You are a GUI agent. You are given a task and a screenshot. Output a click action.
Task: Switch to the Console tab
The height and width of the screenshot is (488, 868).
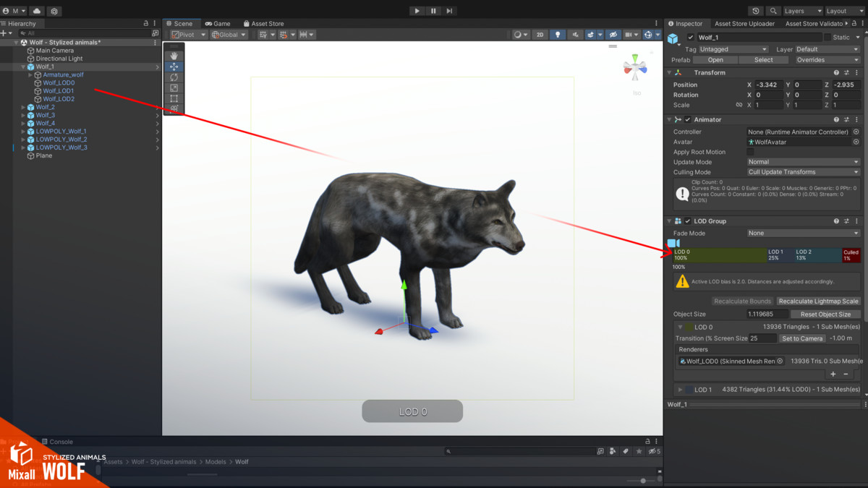coord(57,442)
